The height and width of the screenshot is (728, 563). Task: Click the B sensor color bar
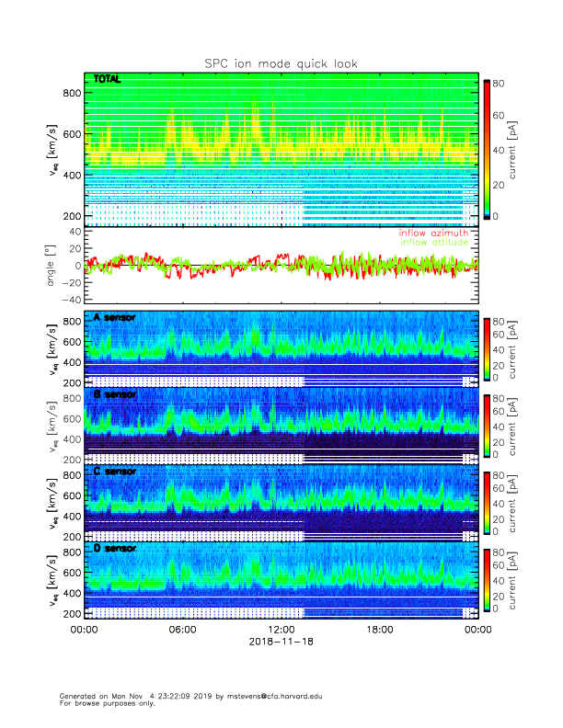point(487,426)
